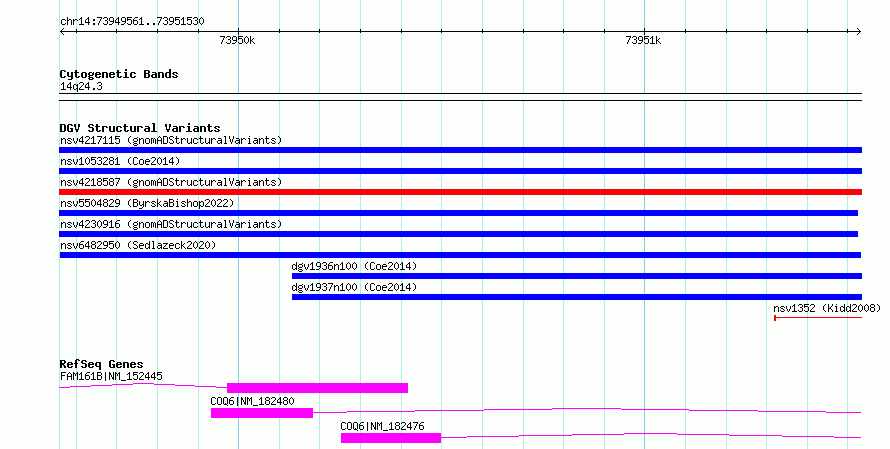Click the left arrowhead of the ruler
Viewport: 890px width, 449px height.
click(62, 32)
